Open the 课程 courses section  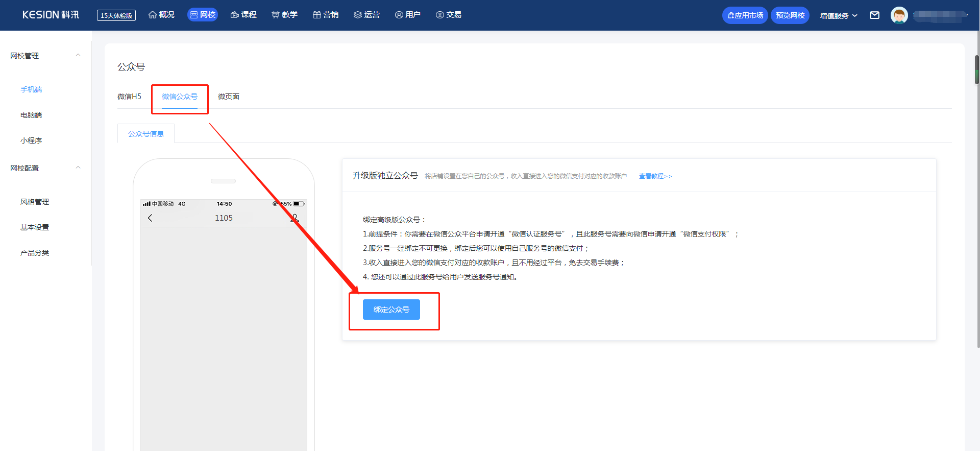pyautogui.click(x=243, y=15)
